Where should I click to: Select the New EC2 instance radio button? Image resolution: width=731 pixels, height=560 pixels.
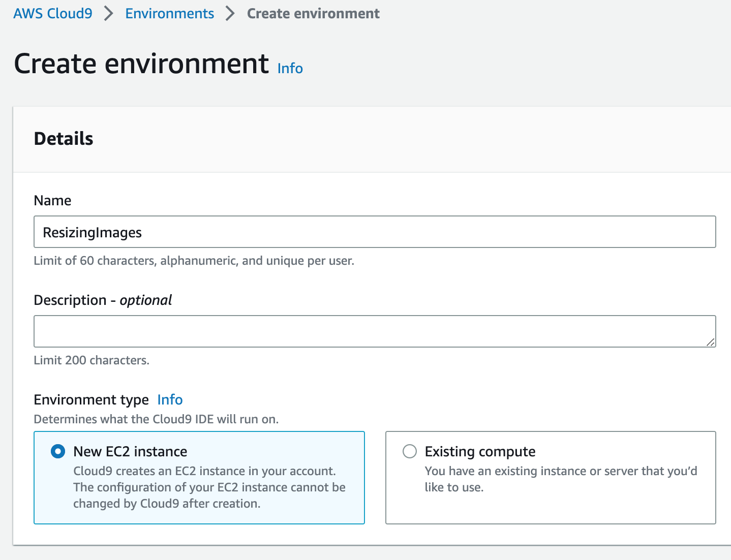coord(58,451)
